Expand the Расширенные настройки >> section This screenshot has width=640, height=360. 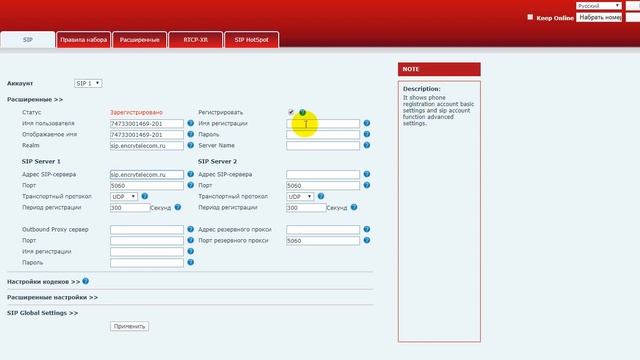point(52,297)
